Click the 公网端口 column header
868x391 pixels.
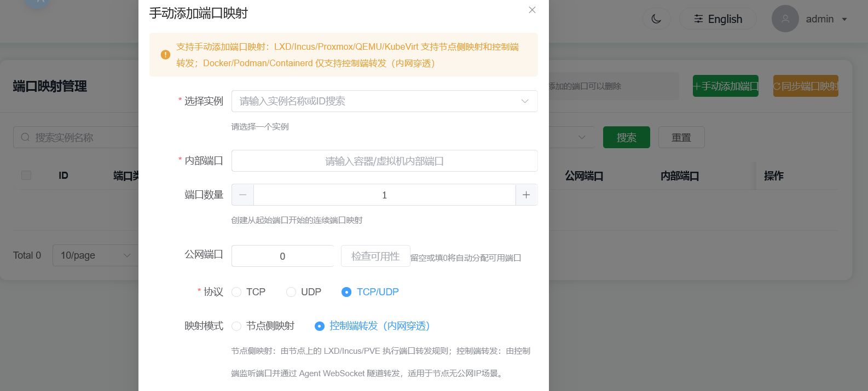pyautogui.click(x=584, y=176)
